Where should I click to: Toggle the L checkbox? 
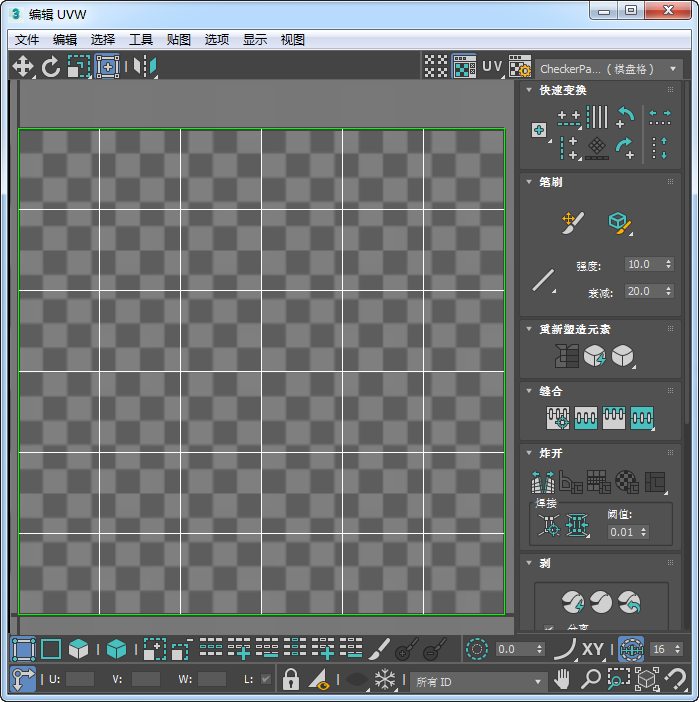click(x=266, y=679)
